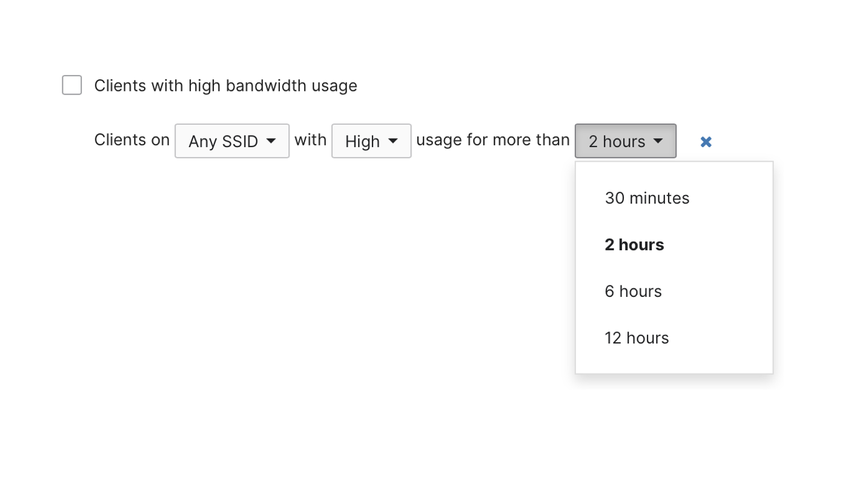The width and height of the screenshot is (854, 504).
Task: Click the 'usage for more than' text
Action: [492, 140]
